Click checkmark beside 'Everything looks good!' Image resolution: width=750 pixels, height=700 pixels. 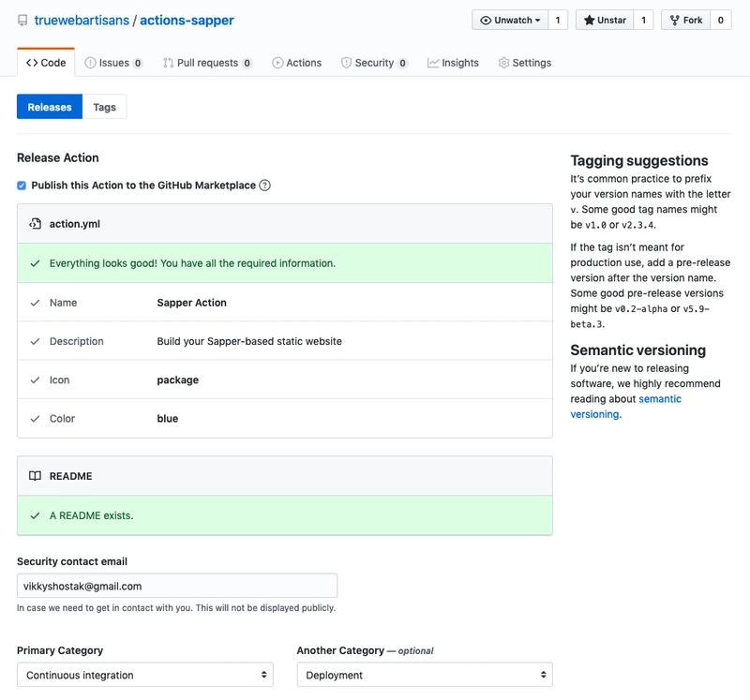coord(35,263)
